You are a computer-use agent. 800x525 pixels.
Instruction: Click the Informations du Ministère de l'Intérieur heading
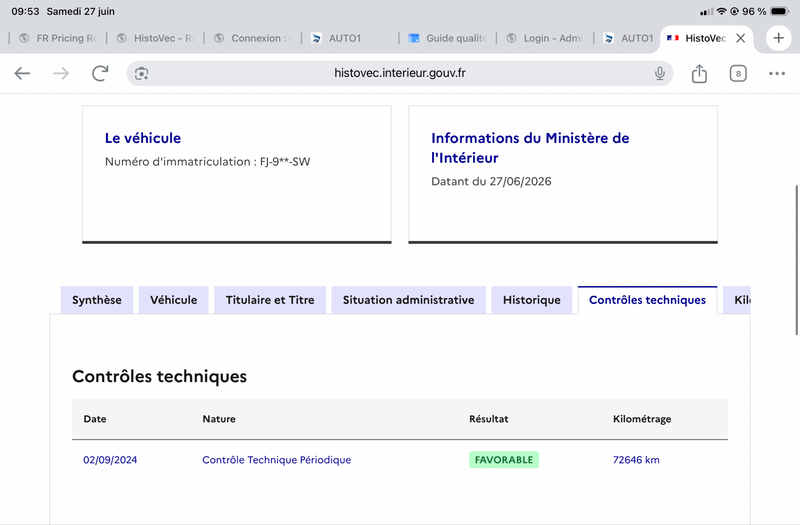click(530, 148)
